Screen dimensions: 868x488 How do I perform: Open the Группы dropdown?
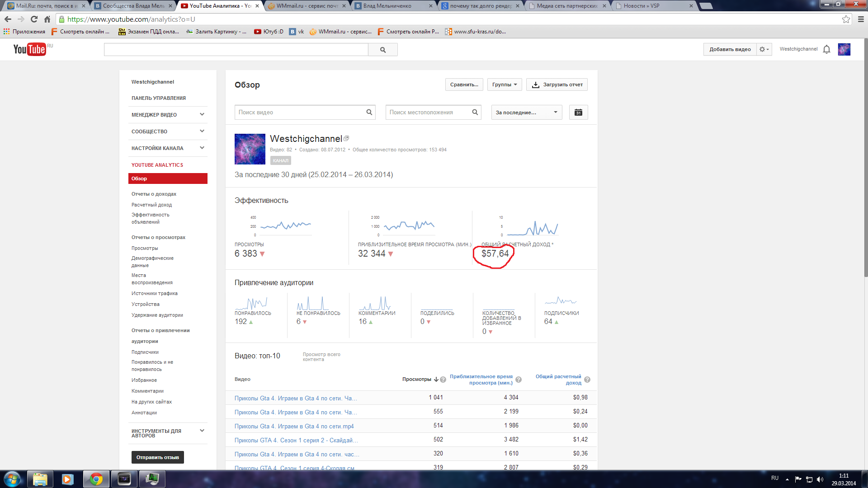coord(505,84)
